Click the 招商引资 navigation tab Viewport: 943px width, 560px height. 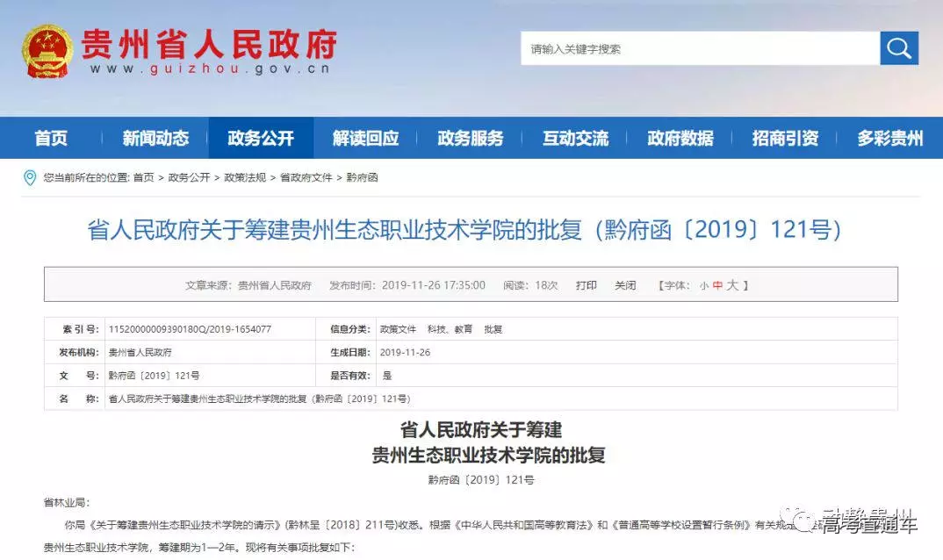pyautogui.click(x=785, y=139)
